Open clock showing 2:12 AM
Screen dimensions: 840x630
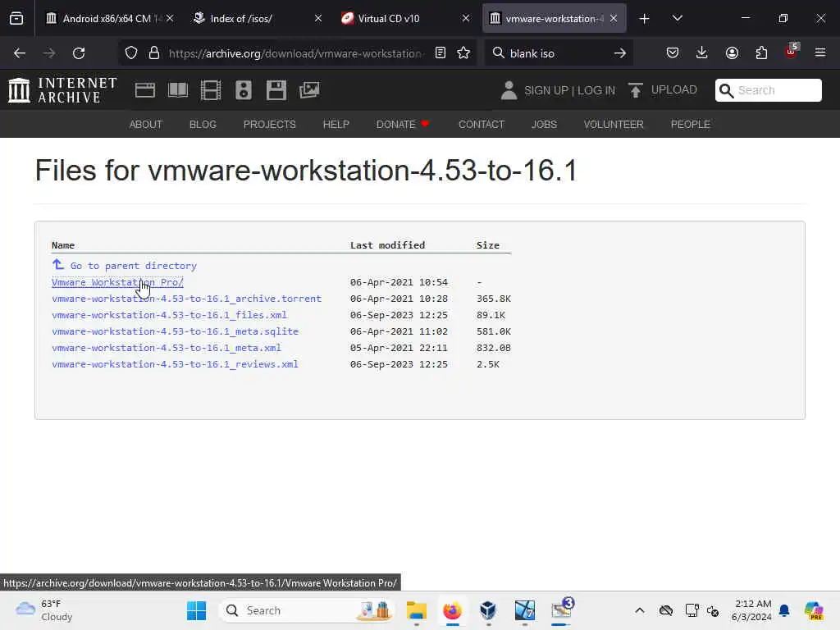click(x=752, y=610)
